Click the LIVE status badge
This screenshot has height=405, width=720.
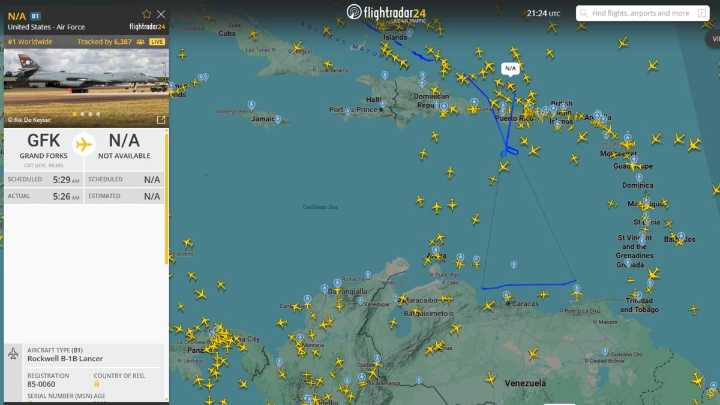tap(157, 42)
